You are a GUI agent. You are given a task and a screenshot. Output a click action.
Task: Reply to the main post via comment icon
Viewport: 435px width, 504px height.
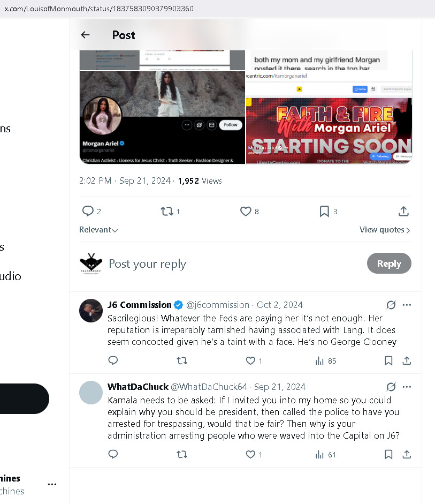point(88,212)
